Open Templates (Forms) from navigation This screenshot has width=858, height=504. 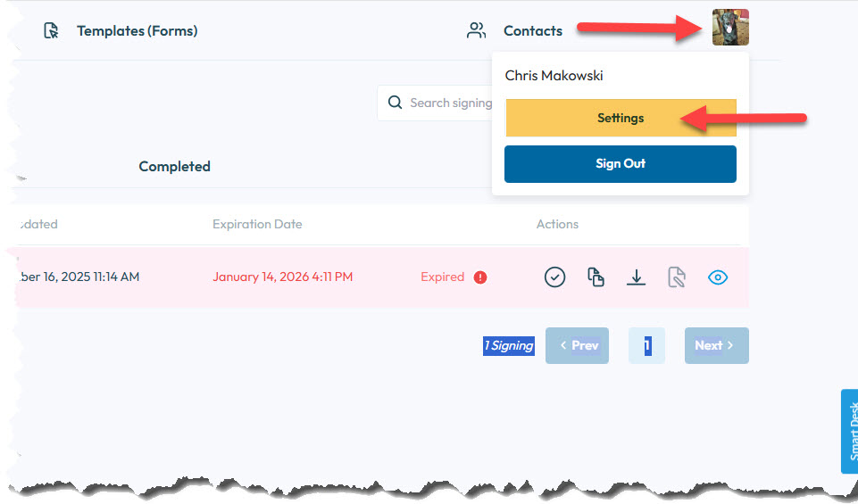coord(137,31)
